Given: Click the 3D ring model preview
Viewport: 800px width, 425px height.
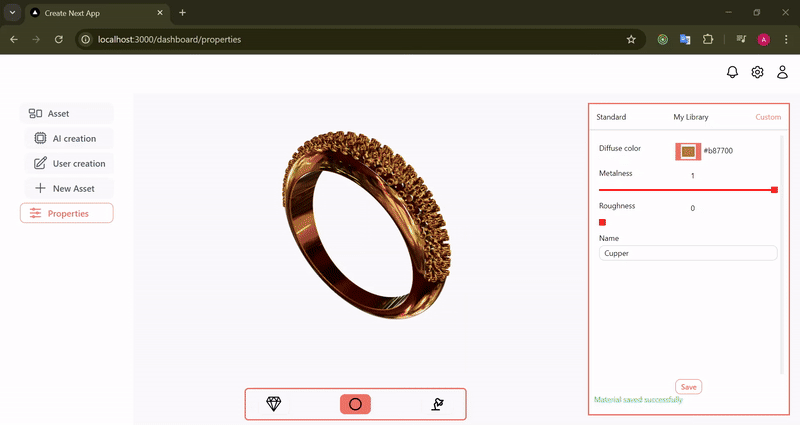Looking at the screenshot, I should (x=367, y=225).
